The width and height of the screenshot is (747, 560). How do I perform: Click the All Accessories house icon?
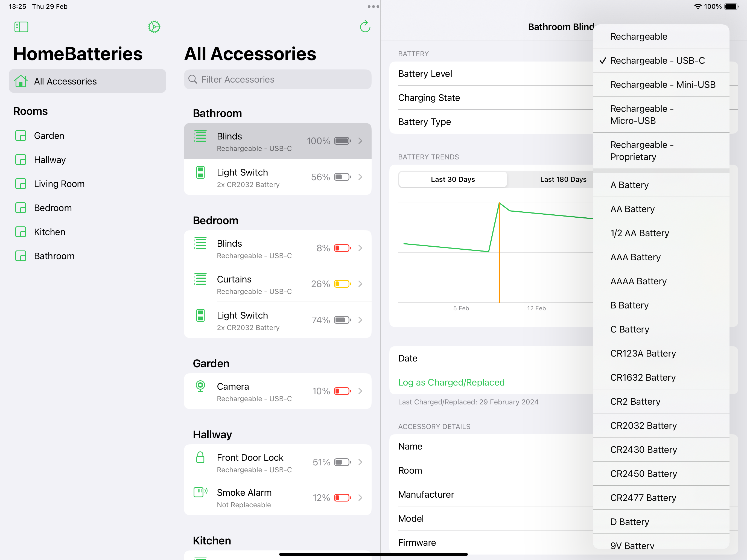click(21, 81)
